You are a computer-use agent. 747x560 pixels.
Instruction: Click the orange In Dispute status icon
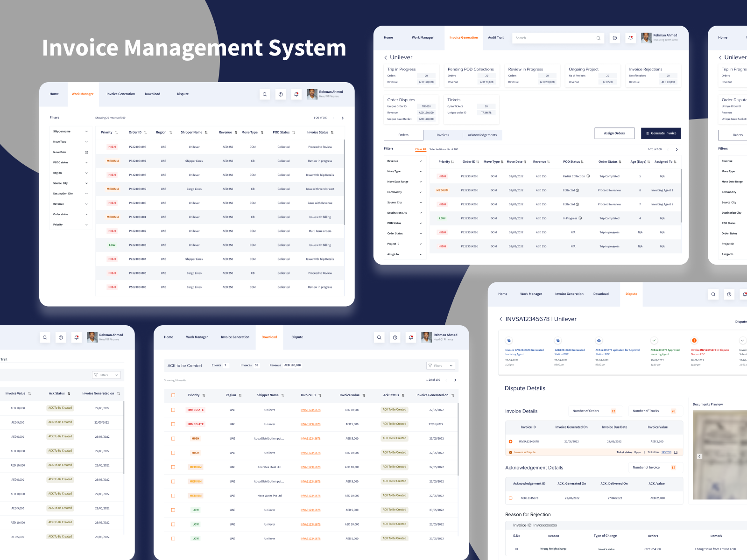tap(694, 341)
